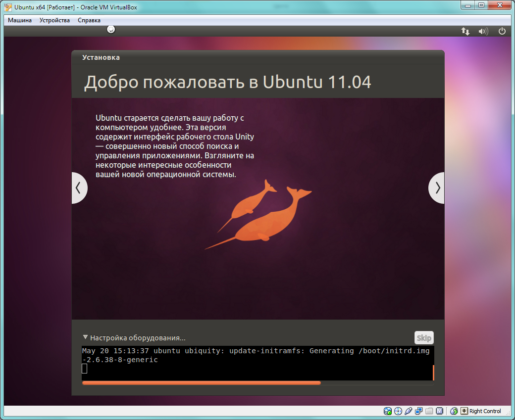This screenshot has width=515, height=420.
Task: Go to next slide with right chevron
Action: (437, 188)
